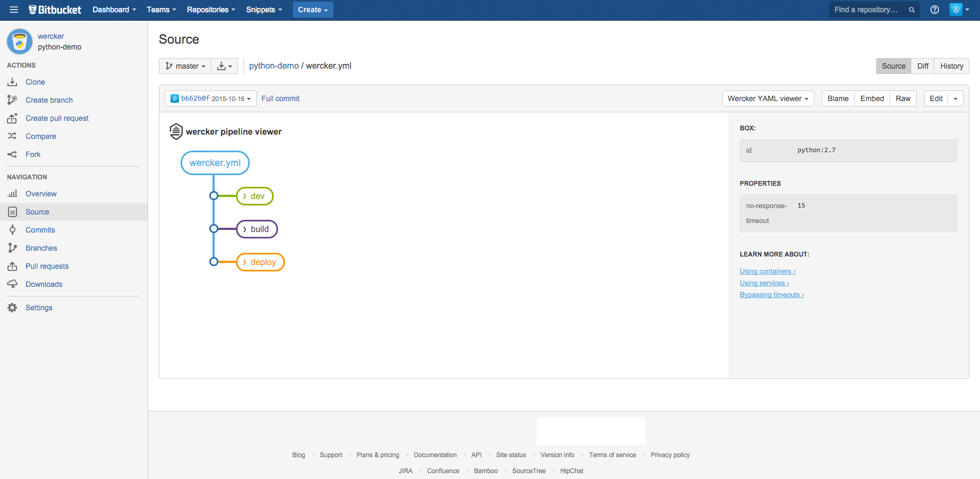
Task: Open the Plans & pricing footer link
Action: pos(378,455)
